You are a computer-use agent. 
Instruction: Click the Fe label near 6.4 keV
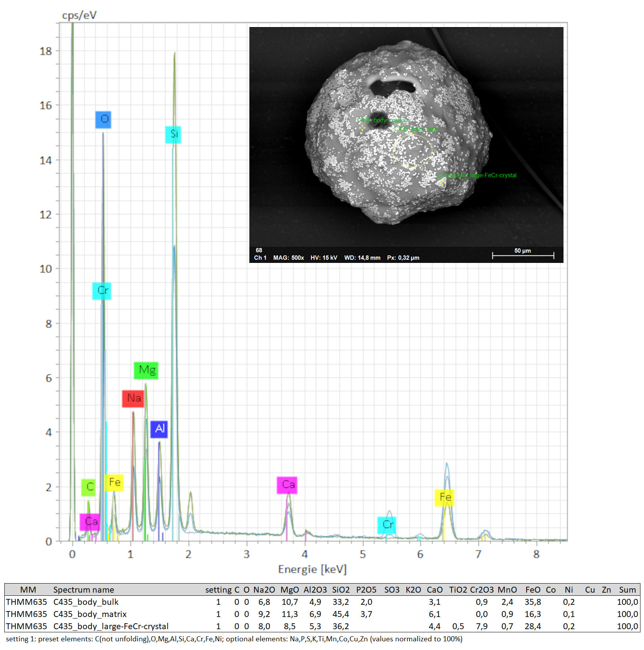click(x=445, y=498)
